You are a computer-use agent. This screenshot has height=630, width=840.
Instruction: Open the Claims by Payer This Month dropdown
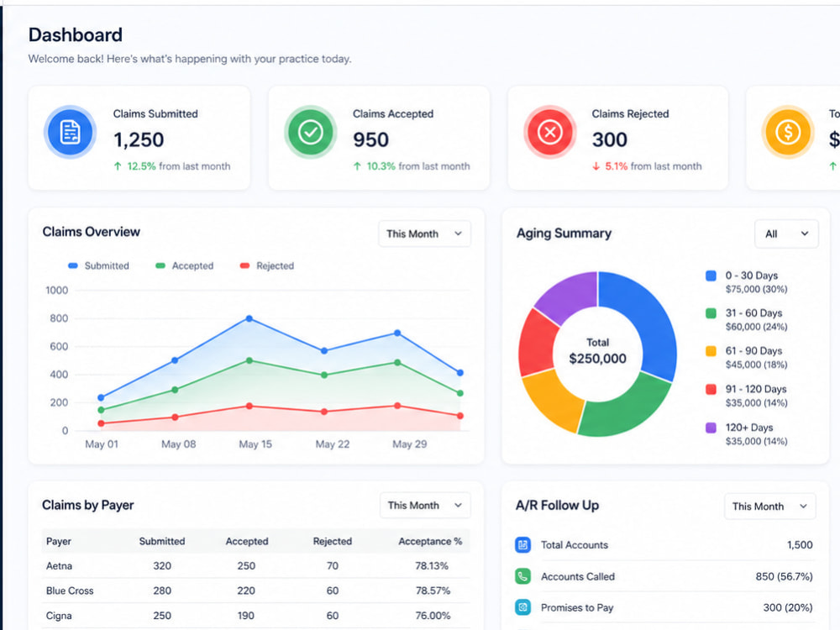point(425,505)
